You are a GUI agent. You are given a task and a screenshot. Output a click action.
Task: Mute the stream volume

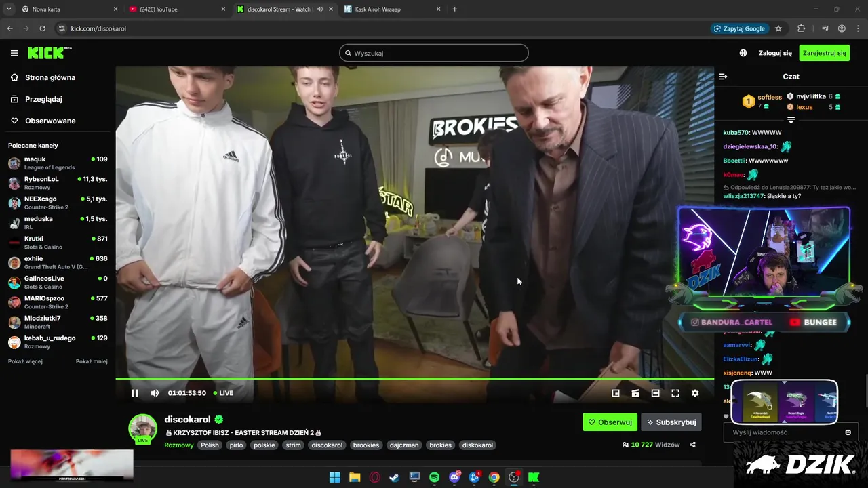pyautogui.click(x=155, y=393)
